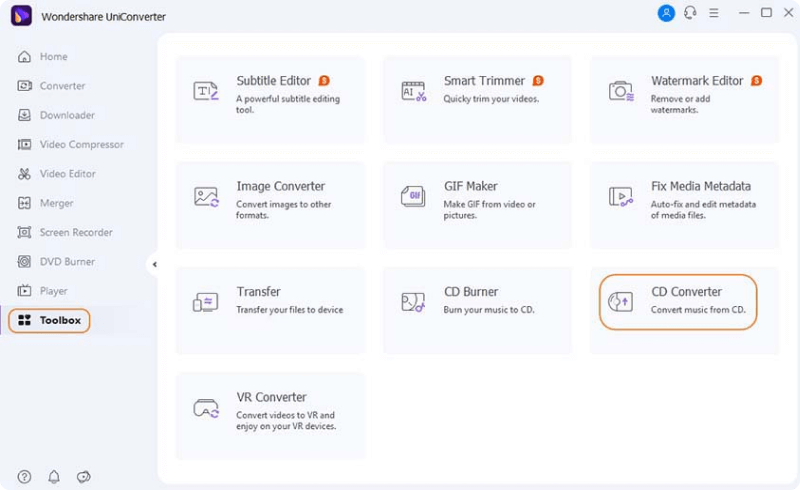Collapse the sidebar with the arrow handle

point(154,264)
